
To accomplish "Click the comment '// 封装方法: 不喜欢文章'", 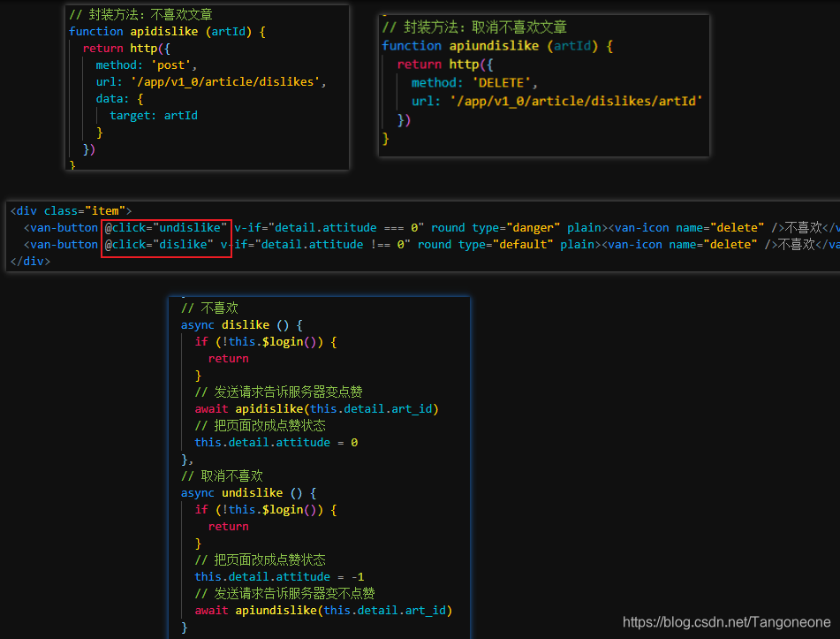I will click(141, 14).
